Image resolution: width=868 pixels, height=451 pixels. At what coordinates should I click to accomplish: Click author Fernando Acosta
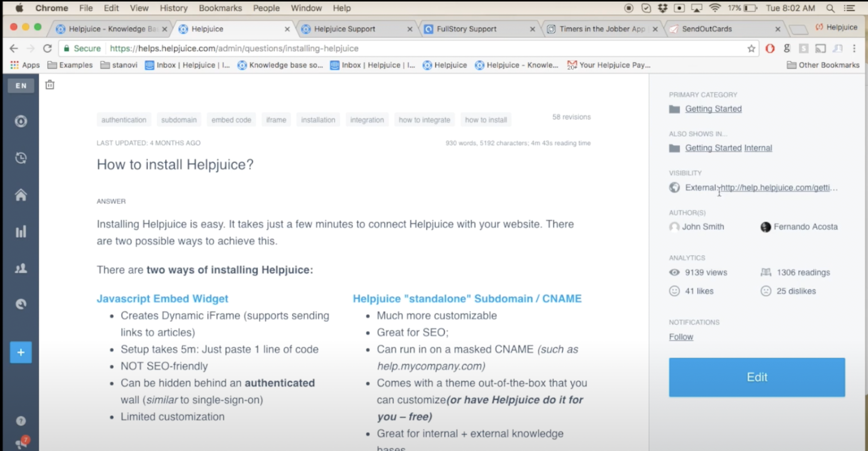pos(805,227)
